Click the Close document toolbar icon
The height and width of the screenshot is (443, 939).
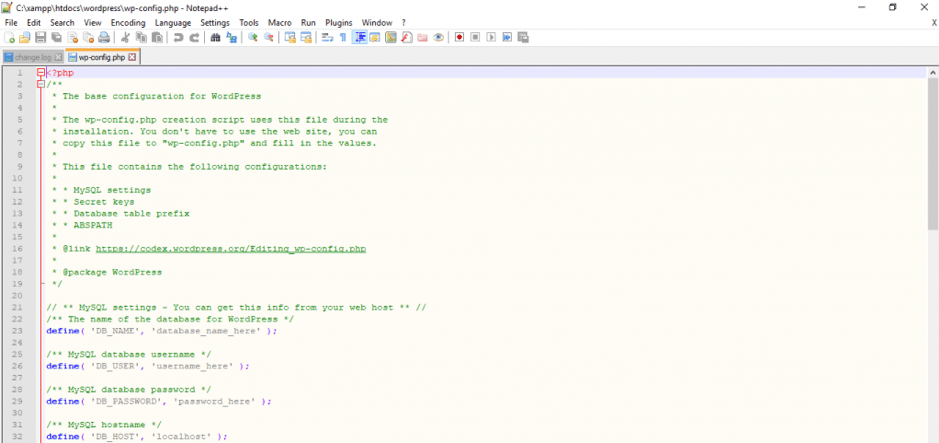point(72,37)
